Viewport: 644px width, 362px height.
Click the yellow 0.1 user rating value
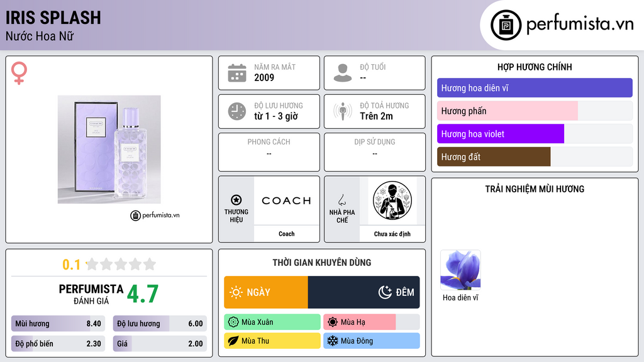(71, 265)
